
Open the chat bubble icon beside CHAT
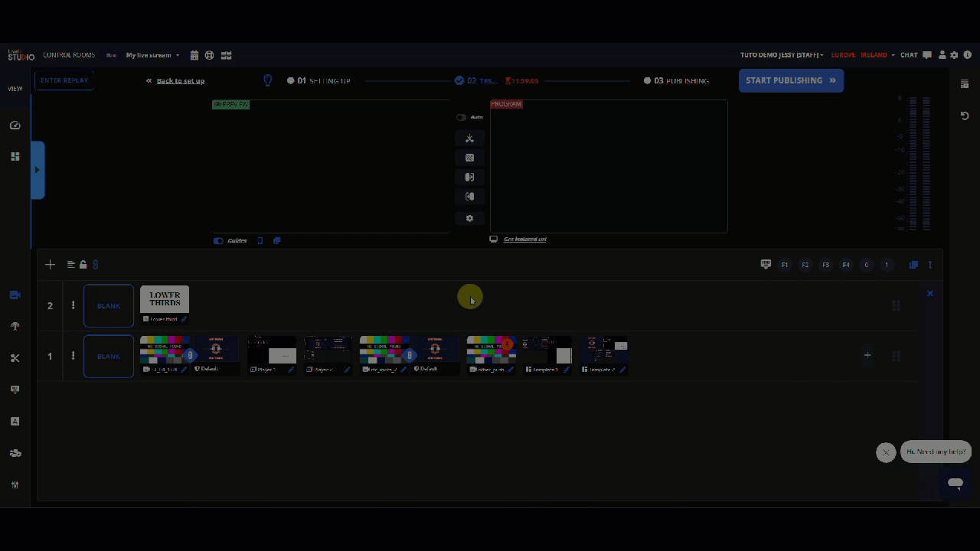927,55
